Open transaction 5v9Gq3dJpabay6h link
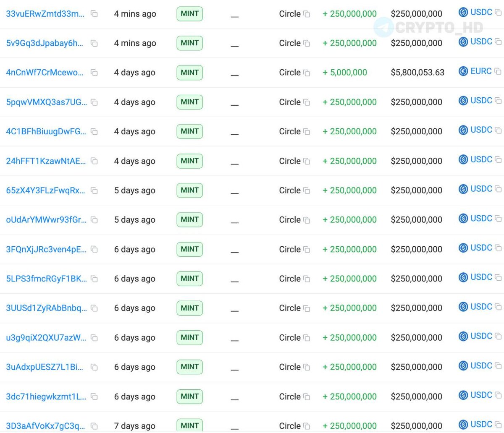 coord(45,43)
